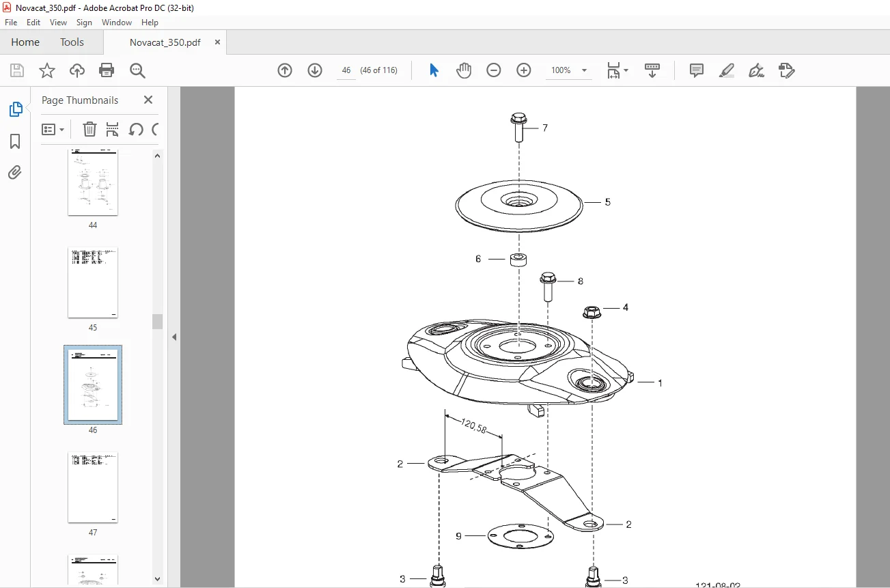Collapse the navigation pane arrow
Viewport: 890px width, 588px height.
pos(174,337)
